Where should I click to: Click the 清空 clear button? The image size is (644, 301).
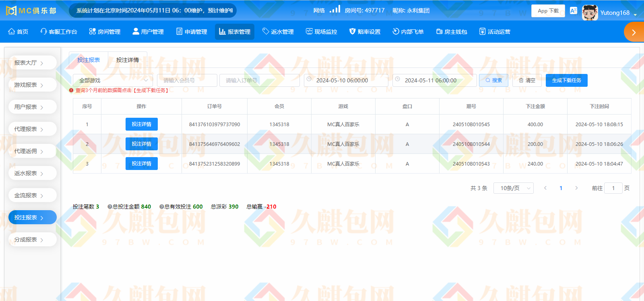[527, 80]
